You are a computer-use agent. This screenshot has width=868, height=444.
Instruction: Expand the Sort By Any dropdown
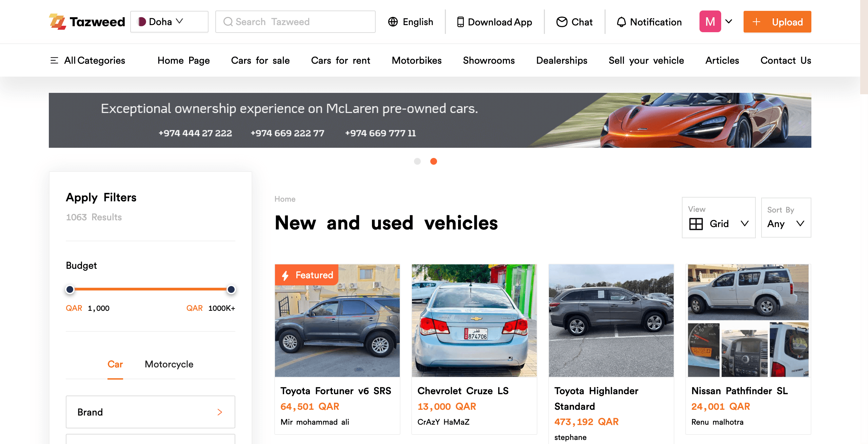point(786,218)
